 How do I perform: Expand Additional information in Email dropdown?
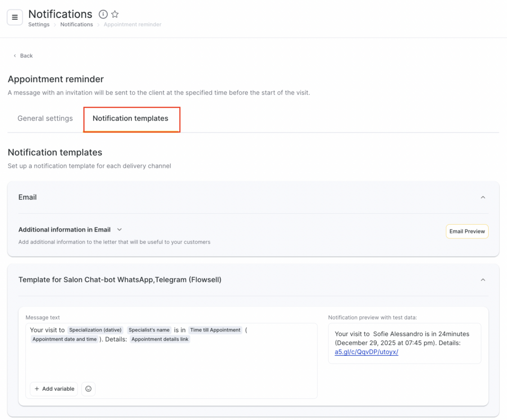click(x=119, y=230)
